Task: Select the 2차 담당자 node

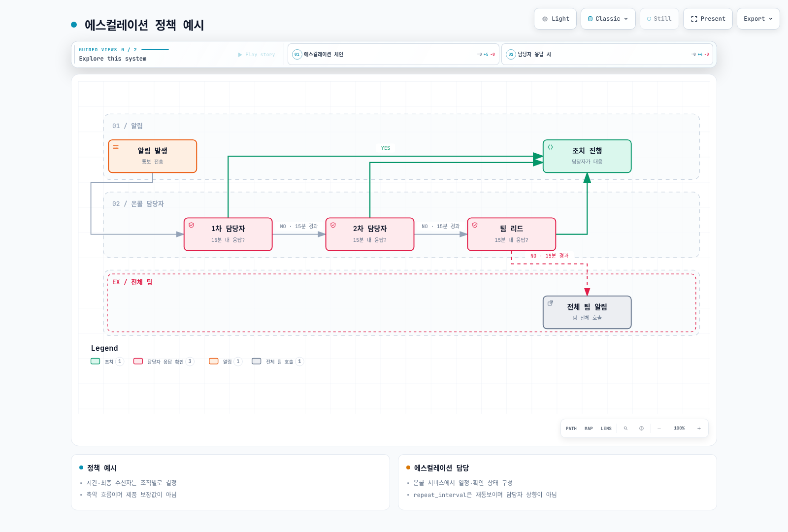Action: (370, 234)
